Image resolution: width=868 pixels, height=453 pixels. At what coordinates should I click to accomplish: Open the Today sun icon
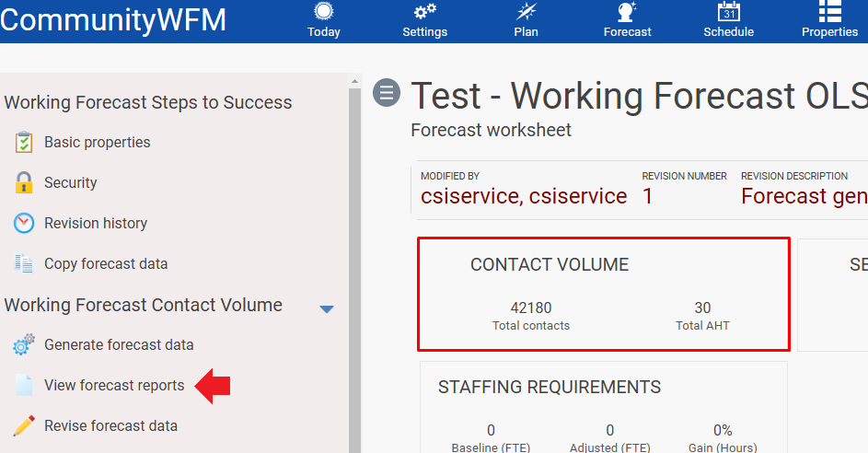click(324, 11)
